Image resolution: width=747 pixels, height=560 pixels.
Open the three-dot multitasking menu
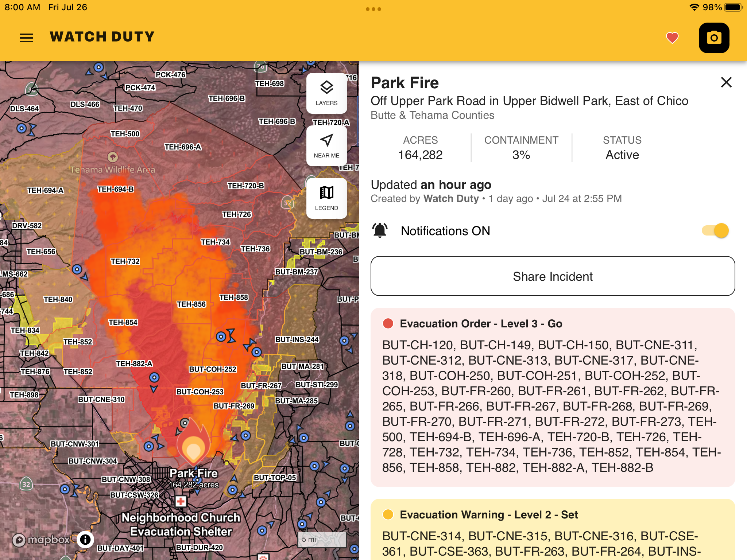[373, 9]
